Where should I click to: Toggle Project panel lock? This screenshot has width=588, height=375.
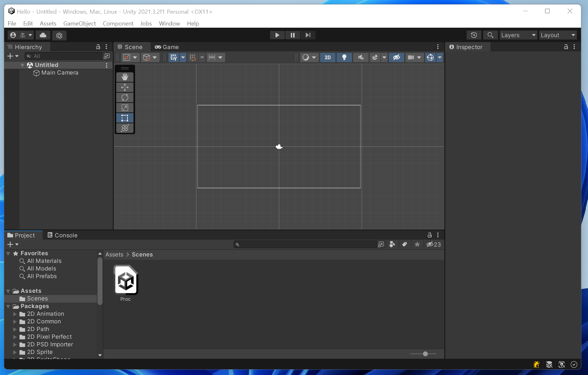[x=430, y=235]
